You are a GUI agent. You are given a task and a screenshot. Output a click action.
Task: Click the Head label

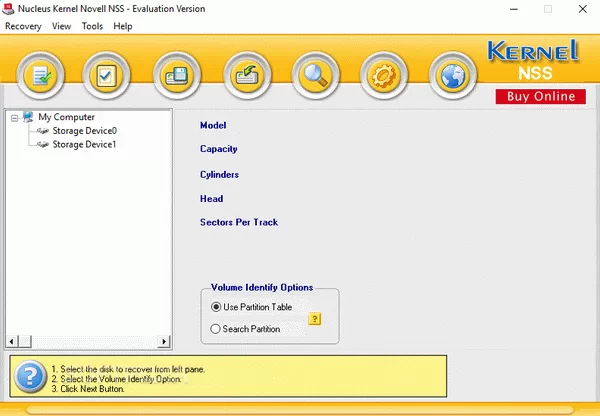211,199
